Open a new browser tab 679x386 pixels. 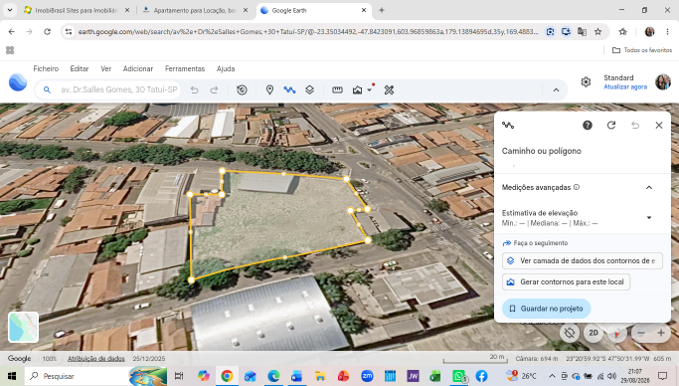click(382, 10)
